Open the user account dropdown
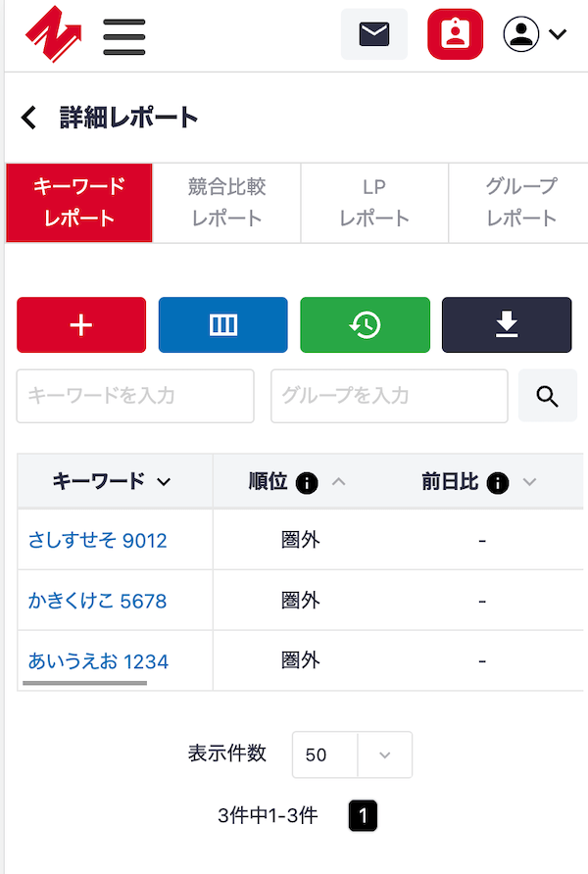The height and width of the screenshot is (874, 588). pos(534,34)
